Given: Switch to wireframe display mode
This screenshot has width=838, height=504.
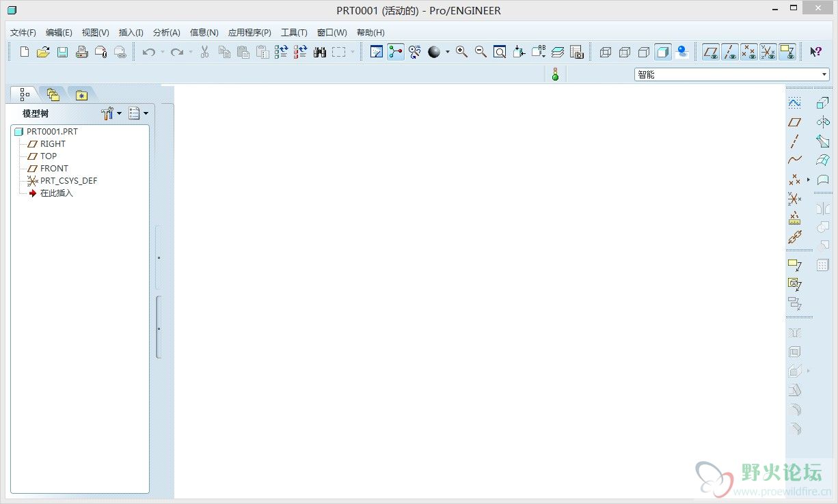Looking at the screenshot, I should click(x=605, y=52).
